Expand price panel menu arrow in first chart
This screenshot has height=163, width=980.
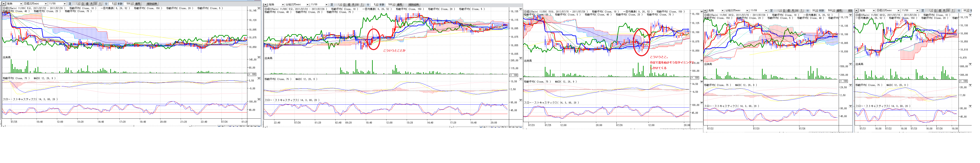point(259,8)
